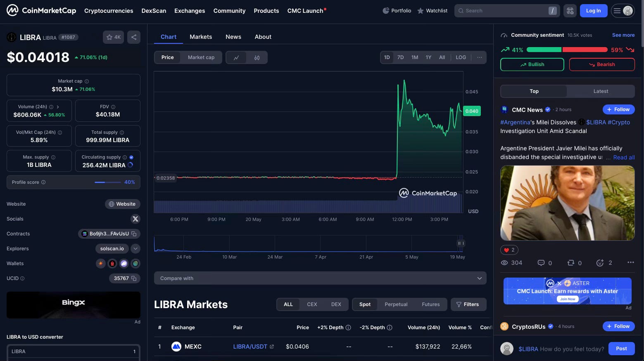Click Profile score info icon
This screenshot has height=361, width=644.
[x=43, y=182]
